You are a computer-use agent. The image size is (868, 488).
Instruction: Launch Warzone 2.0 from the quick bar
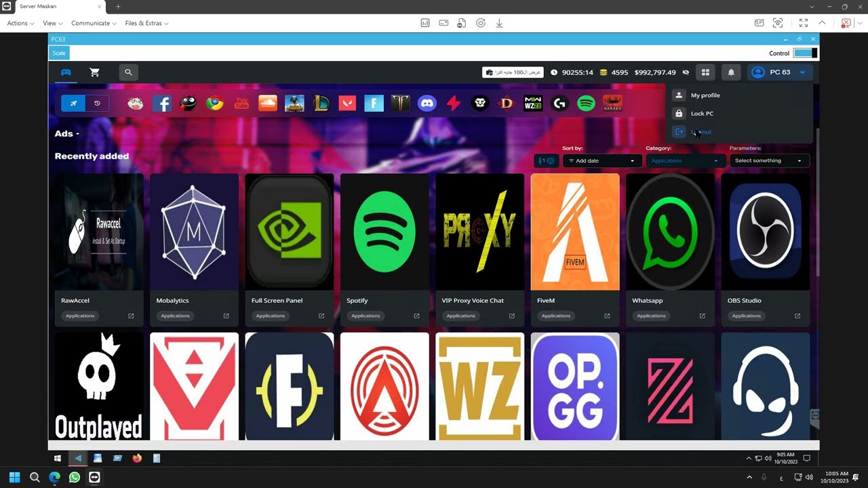pyautogui.click(x=533, y=104)
